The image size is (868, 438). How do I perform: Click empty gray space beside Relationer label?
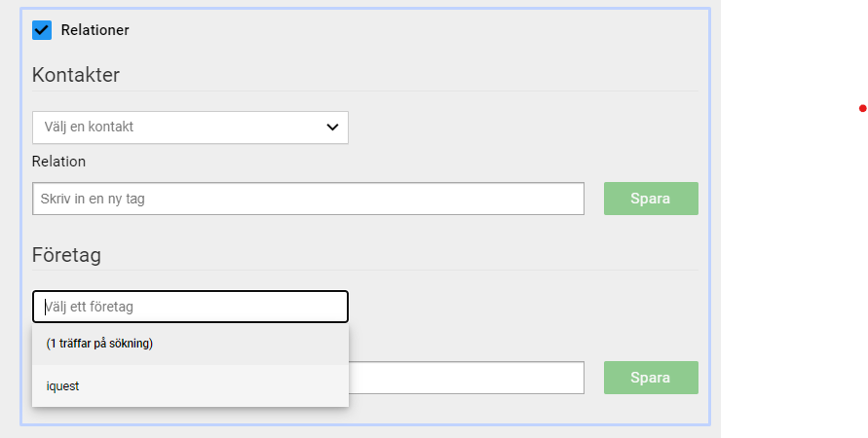415,30
